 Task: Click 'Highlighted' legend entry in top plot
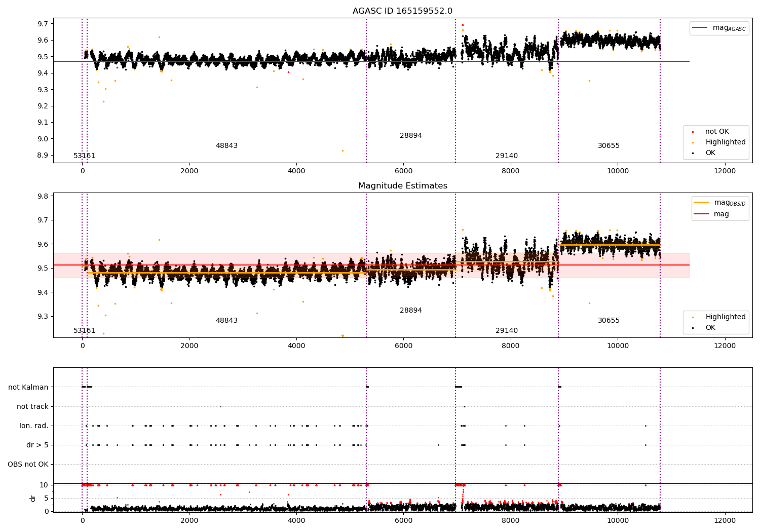pyautogui.click(x=726, y=142)
